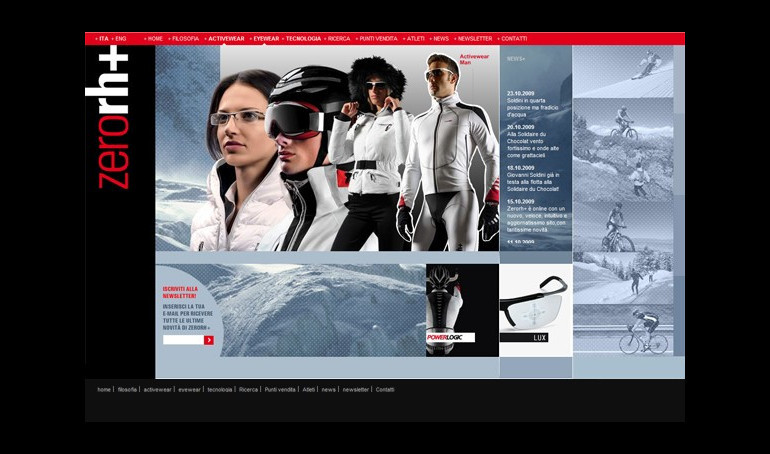This screenshot has height=454, width=770.
Task: Click the footer newsletter link
Action: point(355,389)
